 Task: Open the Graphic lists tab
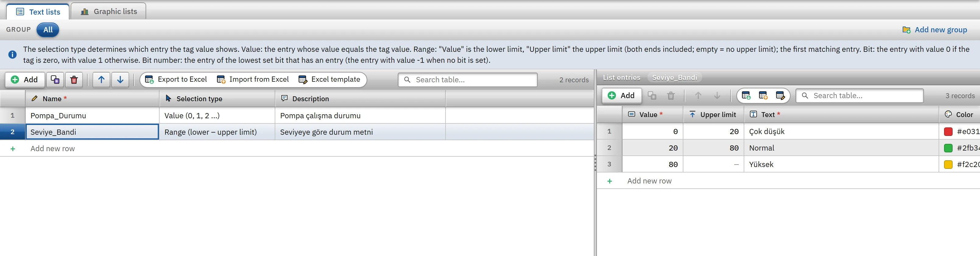[x=109, y=12]
